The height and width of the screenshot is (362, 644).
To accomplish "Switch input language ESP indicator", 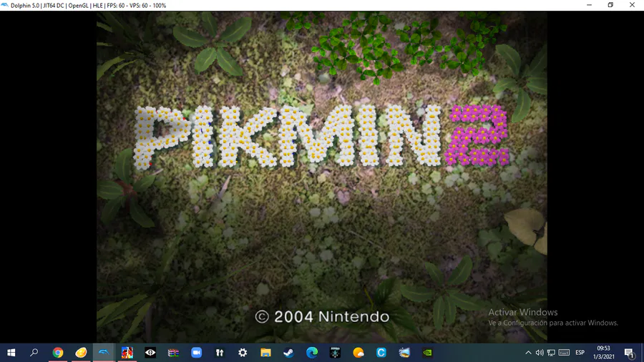I will (580, 353).
